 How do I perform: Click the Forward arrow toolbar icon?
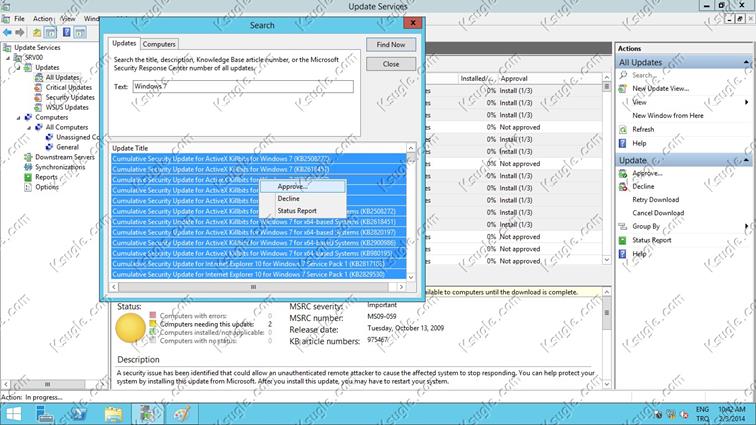[x=20, y=32]
